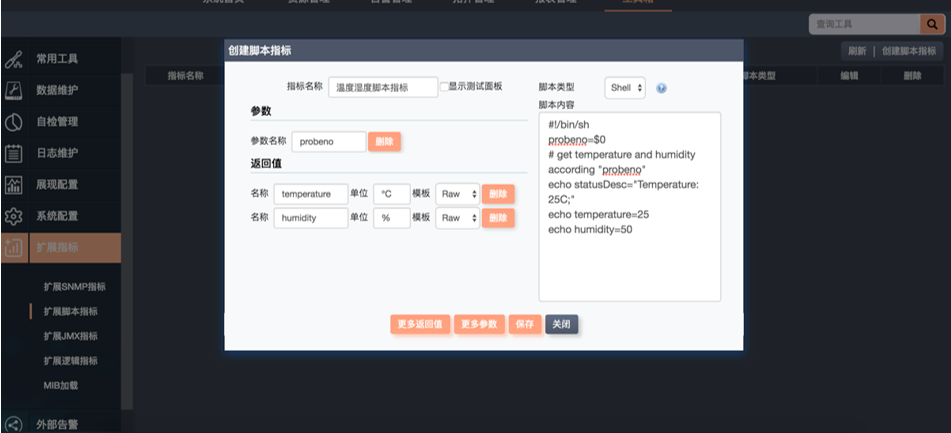Open the humidity row Raw template dropdown
This screenshot has width=951, height=433.
coord(457,218)
